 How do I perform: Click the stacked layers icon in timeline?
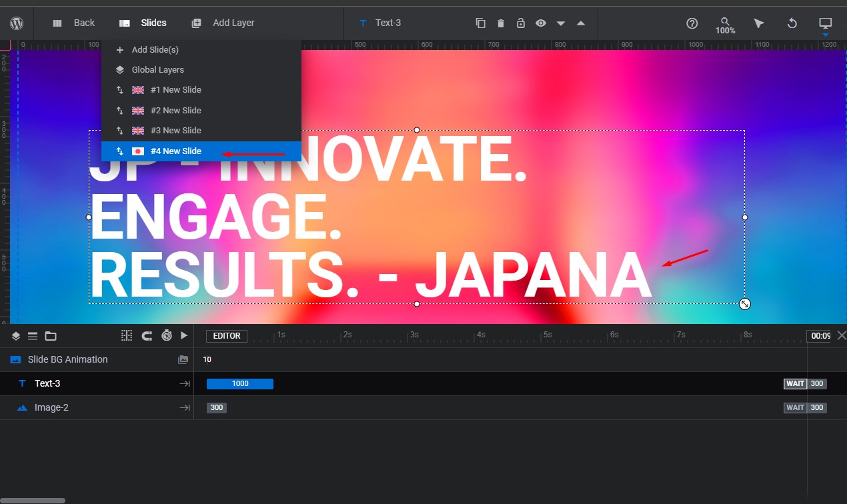click(16, 336)
